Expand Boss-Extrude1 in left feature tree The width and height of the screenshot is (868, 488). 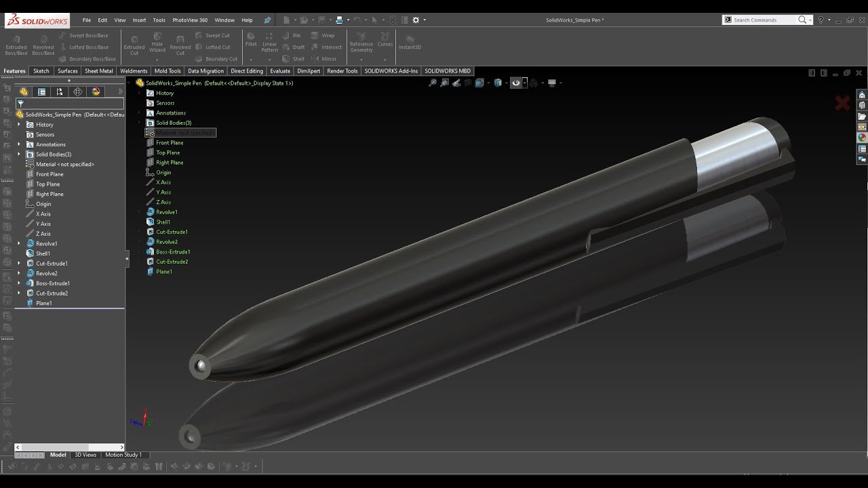pyautogui.click(x=19, y=283)
